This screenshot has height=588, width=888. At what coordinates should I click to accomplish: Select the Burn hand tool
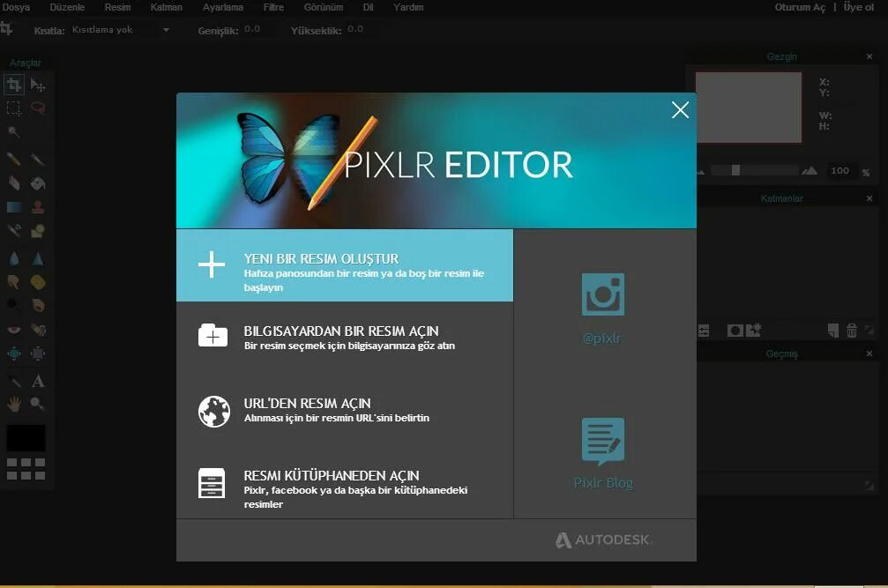click(x=38, y=306)
